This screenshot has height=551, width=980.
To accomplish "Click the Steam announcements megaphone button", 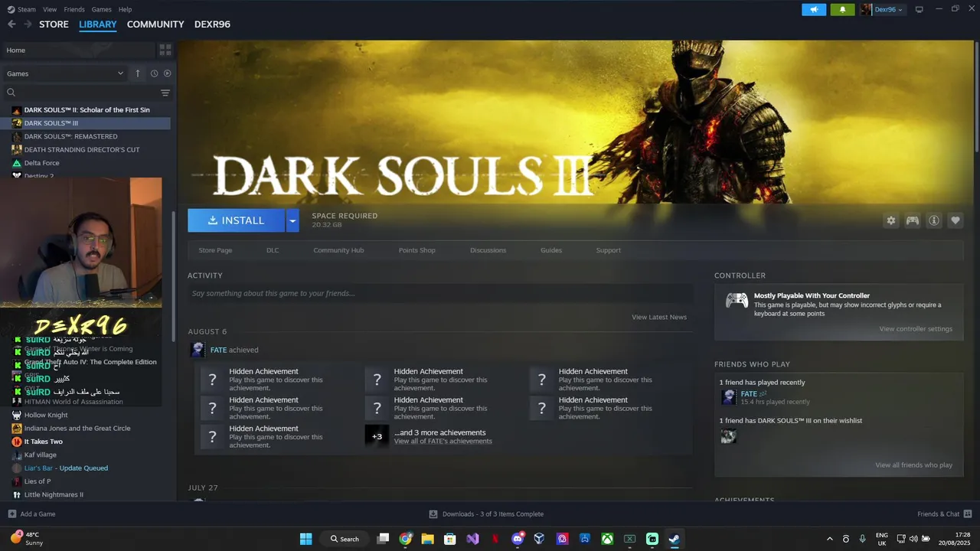I will click(814, 9).
